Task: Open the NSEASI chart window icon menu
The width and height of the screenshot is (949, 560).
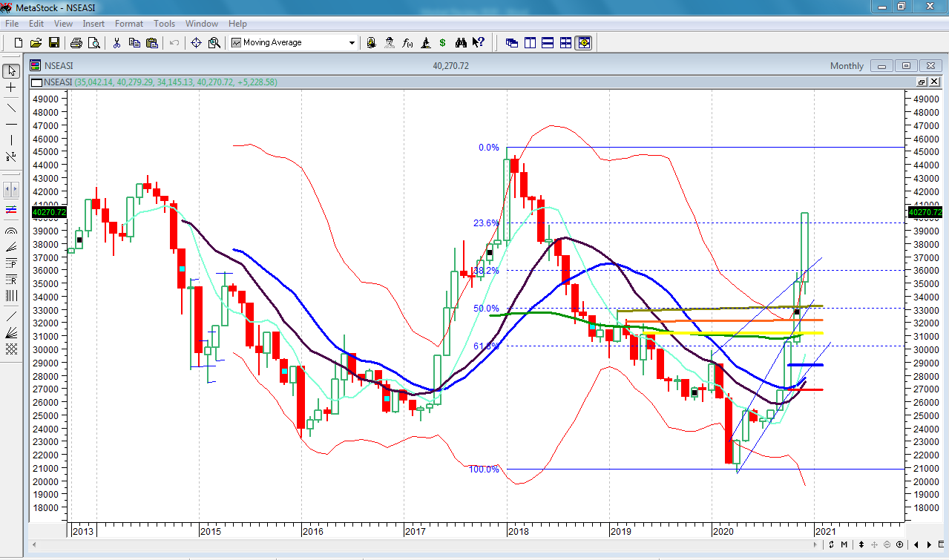Action: click(35, 66)
